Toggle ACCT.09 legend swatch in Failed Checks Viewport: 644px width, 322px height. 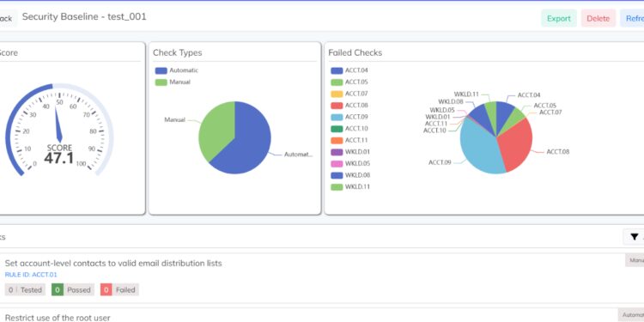(337, 117)
